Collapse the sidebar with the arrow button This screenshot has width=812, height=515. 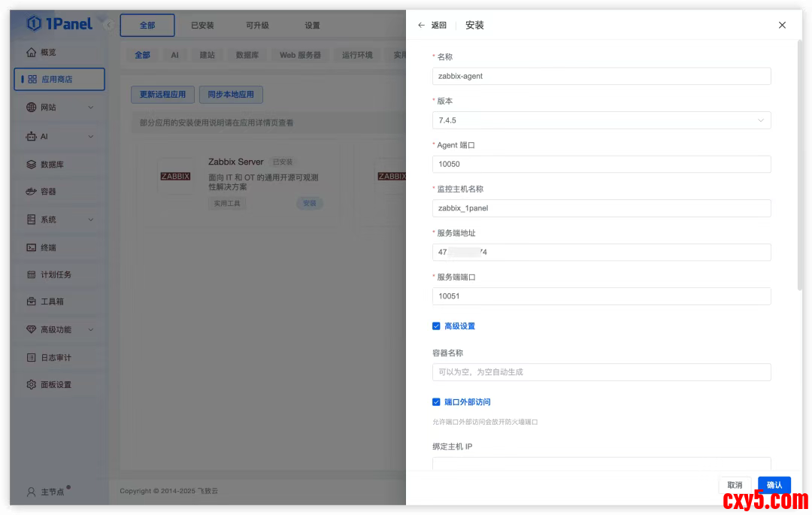[108, 25]
